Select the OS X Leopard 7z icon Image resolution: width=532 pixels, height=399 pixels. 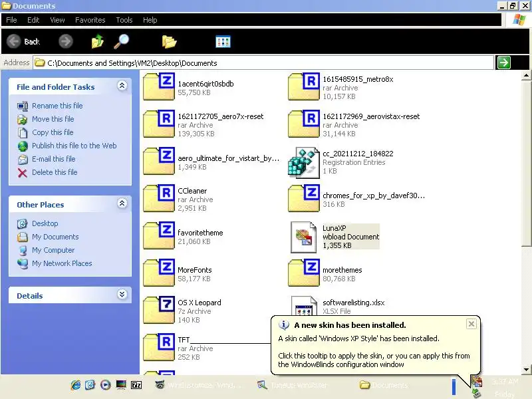159,310
